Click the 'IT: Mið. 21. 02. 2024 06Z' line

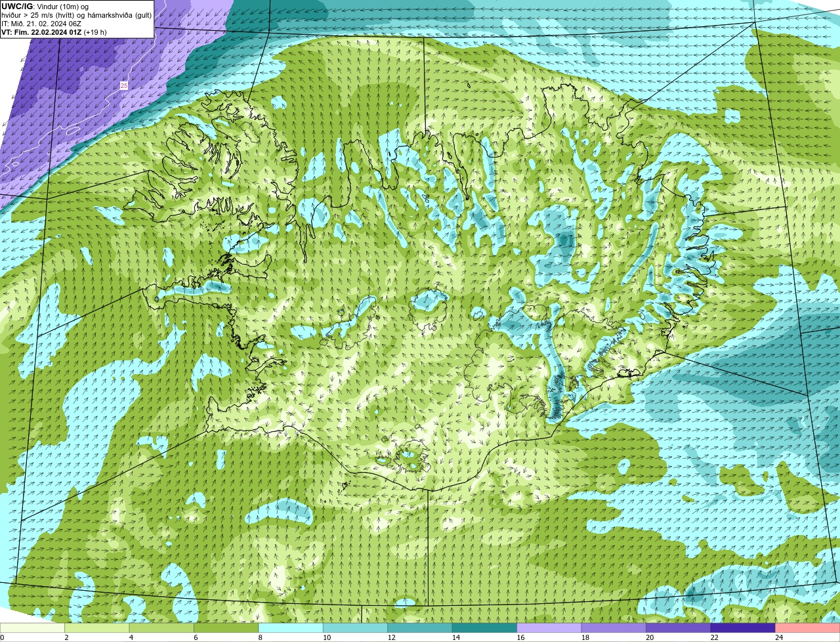[41, 24]
